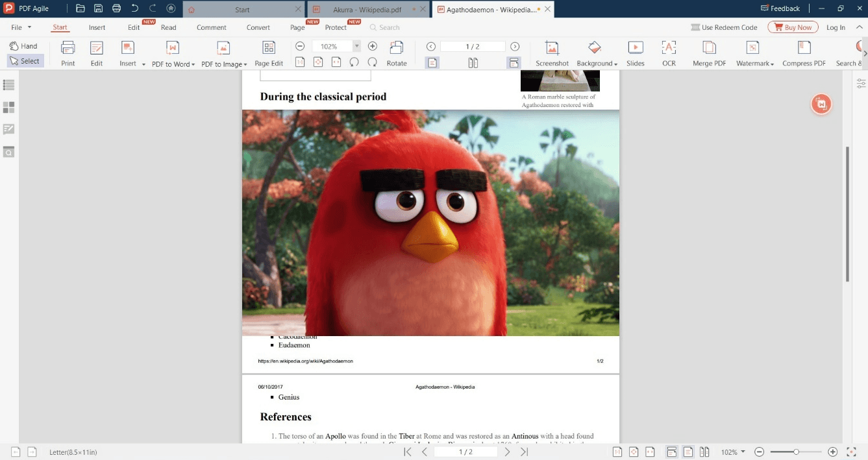This screenshot has width=868, height=460.
Task: Open the Merge PDF tool
Action: click(709, 53)
